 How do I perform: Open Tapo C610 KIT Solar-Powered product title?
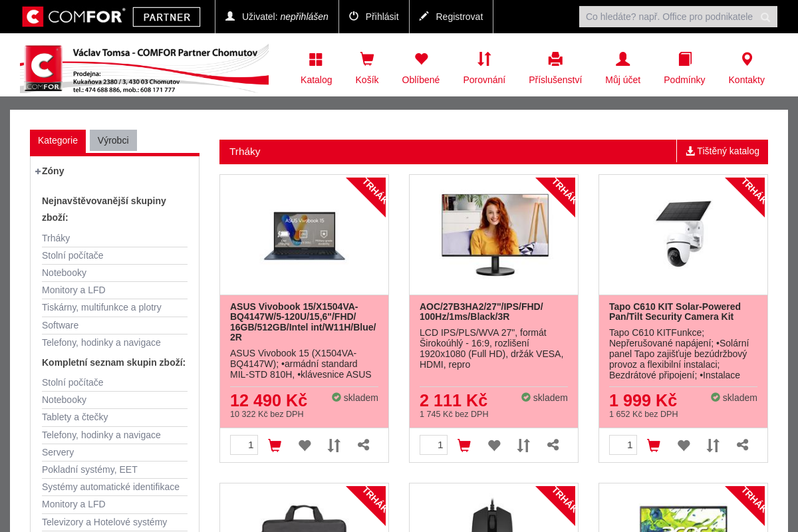click(x=675, y=311)
